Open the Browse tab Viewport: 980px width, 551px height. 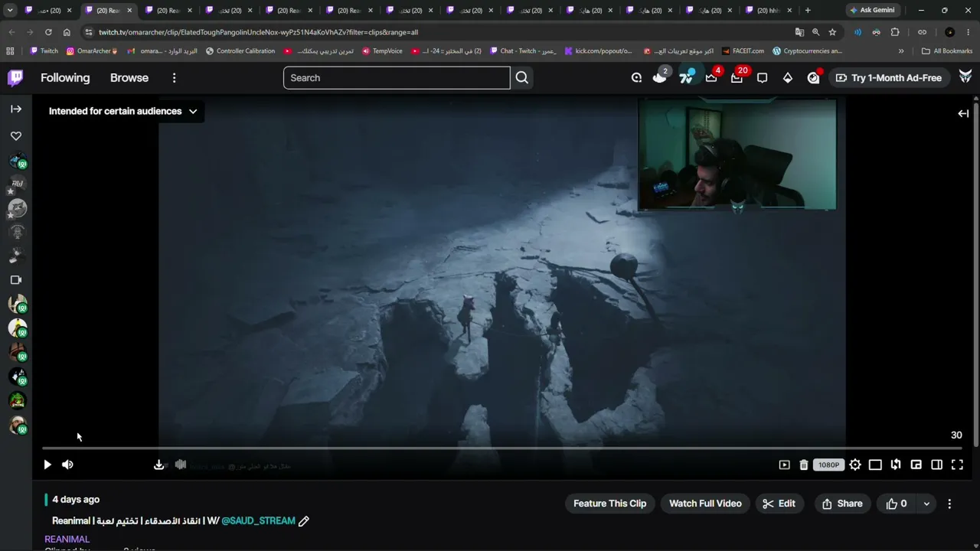[x=129, y=78]
